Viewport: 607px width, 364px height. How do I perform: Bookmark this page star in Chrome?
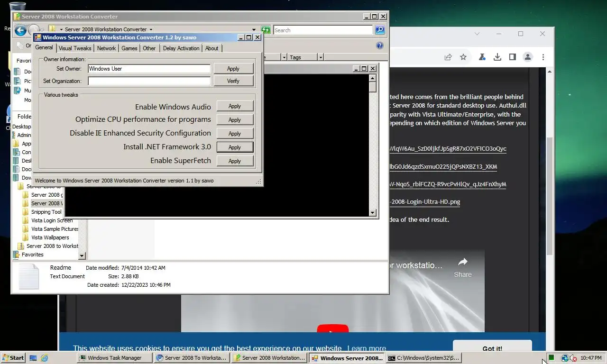coord(463,57)
